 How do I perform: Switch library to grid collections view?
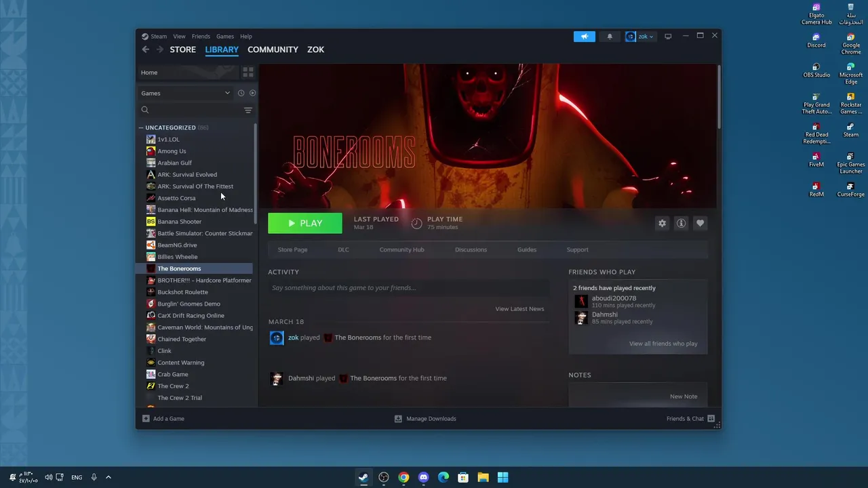point(248,73)
